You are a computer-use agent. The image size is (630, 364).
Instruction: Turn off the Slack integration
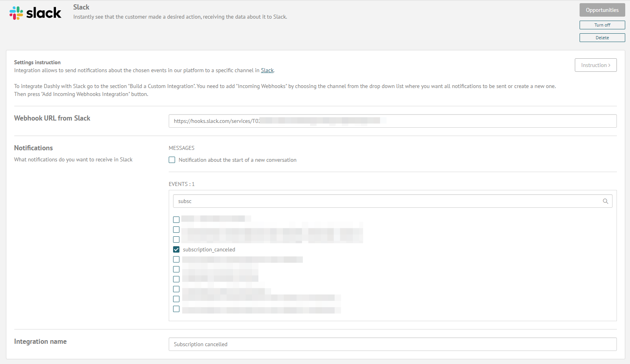(x=602, y=25)
